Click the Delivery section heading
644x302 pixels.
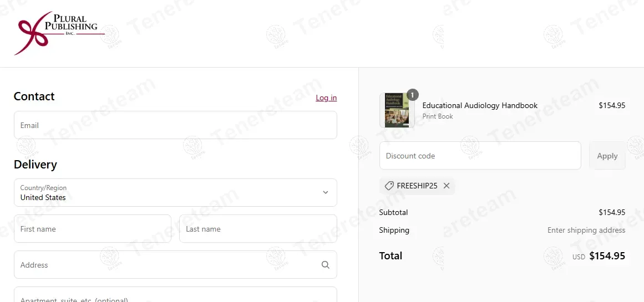coord(36,165)
